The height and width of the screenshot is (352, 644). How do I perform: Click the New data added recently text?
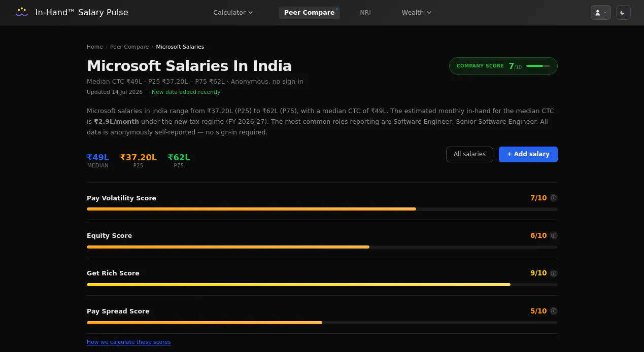pos(186,92)
